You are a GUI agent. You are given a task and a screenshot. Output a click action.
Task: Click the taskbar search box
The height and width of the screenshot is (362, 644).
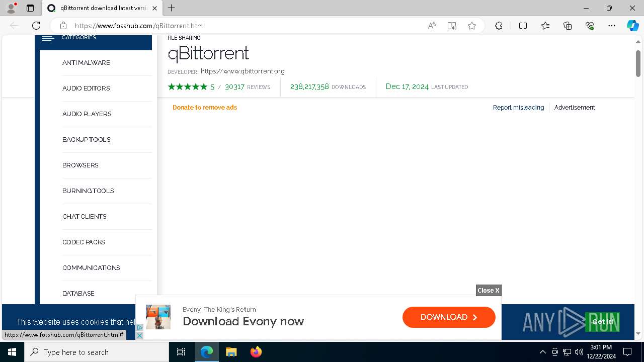pyautogui.click(x=97, y=352)
